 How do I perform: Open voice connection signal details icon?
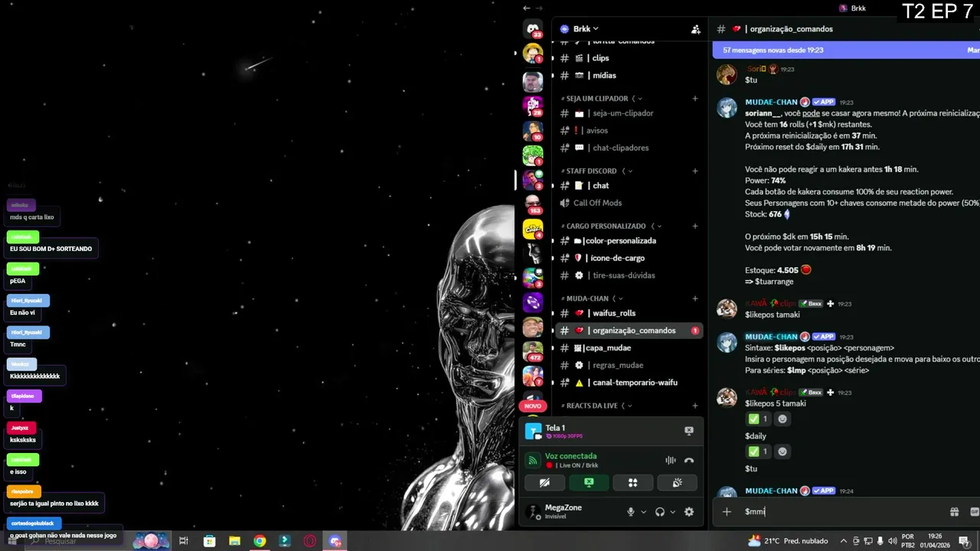[x=533, y=460]
